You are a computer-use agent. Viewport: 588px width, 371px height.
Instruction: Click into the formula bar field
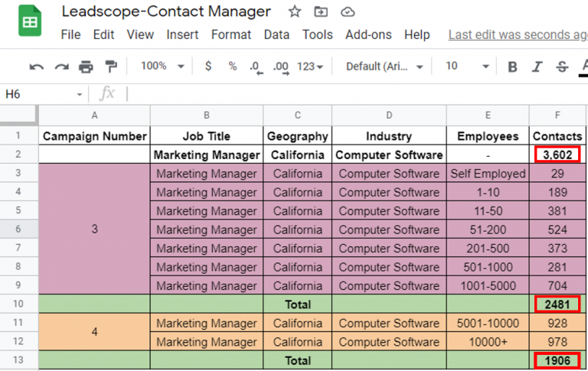[356, 94]
